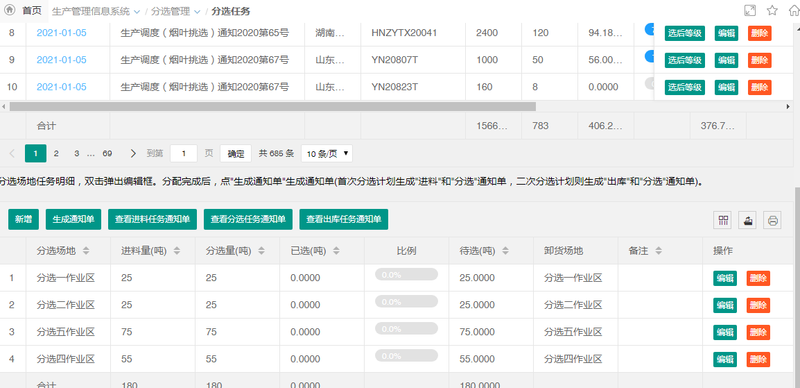
Task: Click 删除 for 分选一作业区 row
Action: 758,278
